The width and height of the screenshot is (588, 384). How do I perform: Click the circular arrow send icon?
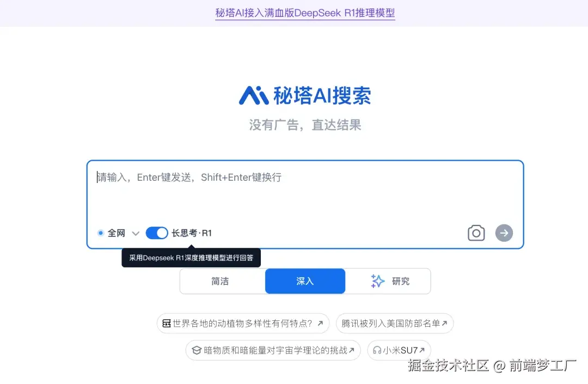(x=504, y=233)
